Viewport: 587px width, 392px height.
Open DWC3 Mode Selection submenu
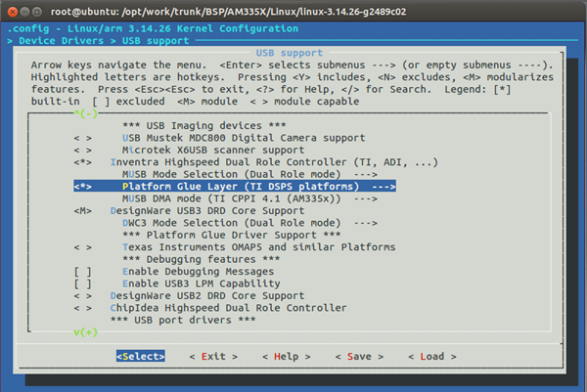(x=249, y=223)
